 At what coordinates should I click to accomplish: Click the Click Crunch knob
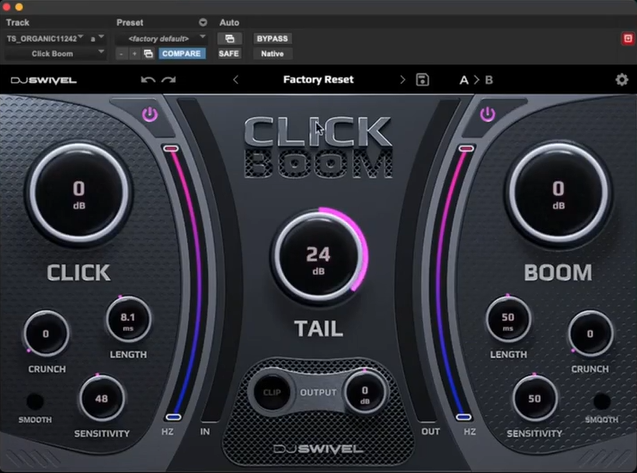pyautogui.click(x=46, y=334)
